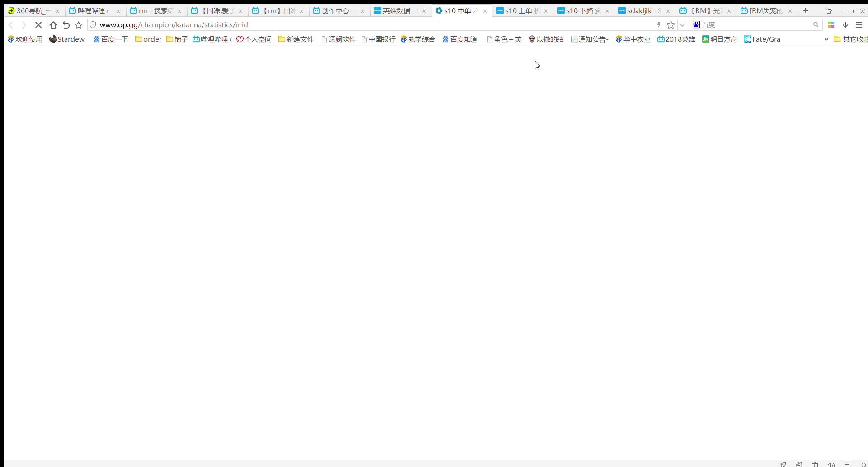Open the skin shirt icon
This screenshot has width=868, height=467.
(x=829, y=11)
